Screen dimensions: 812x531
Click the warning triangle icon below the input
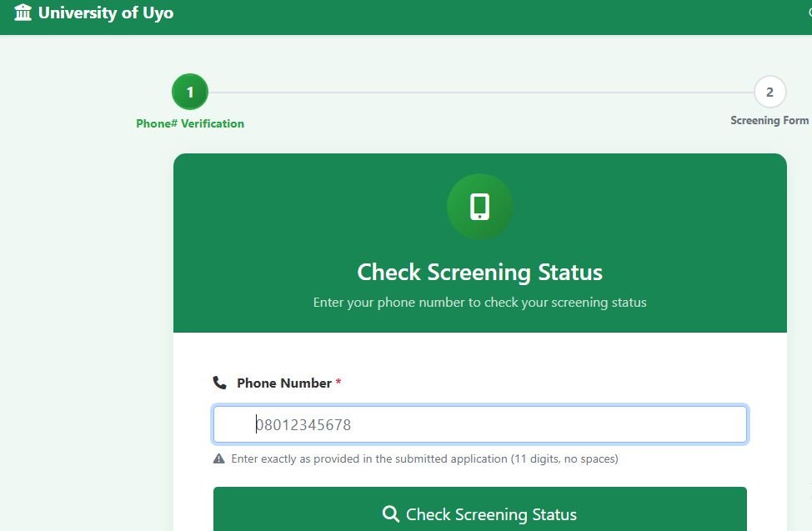click(219, 457)
